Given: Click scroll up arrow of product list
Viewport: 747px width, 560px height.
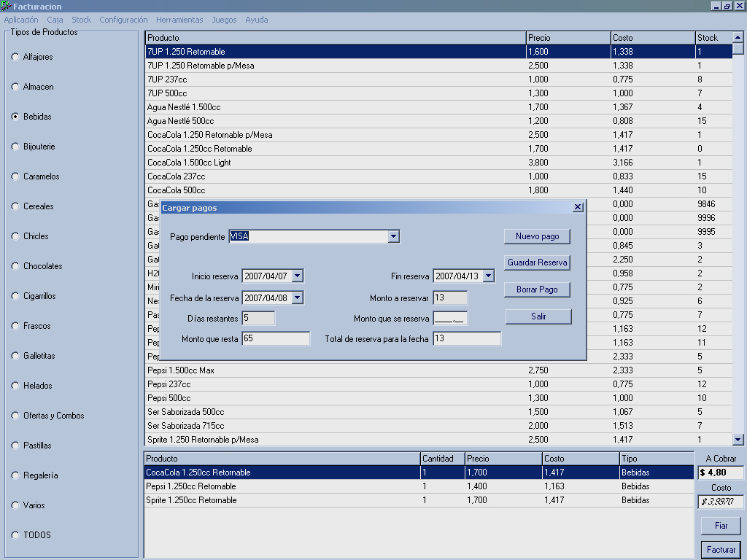Looking at the screenshot, I should click(x=738, y=37).
